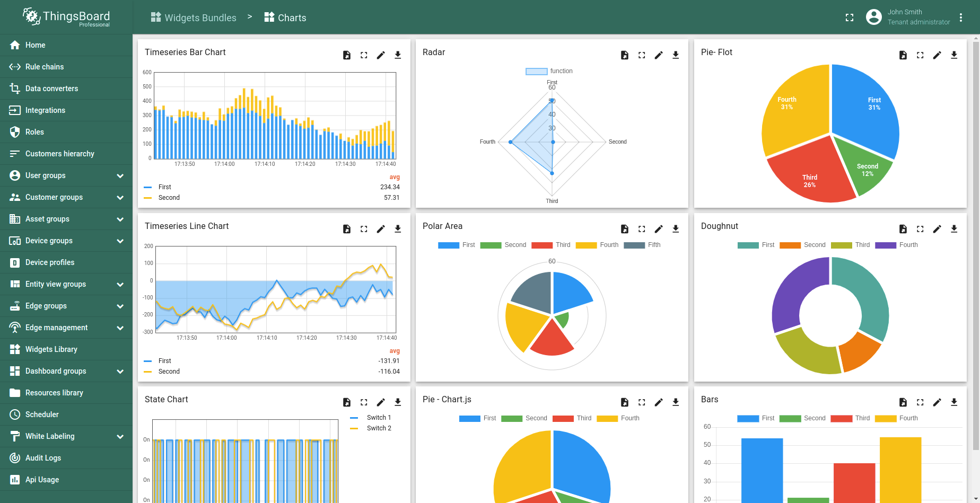
Task: Open Roles page
Action: click(66, 132)
